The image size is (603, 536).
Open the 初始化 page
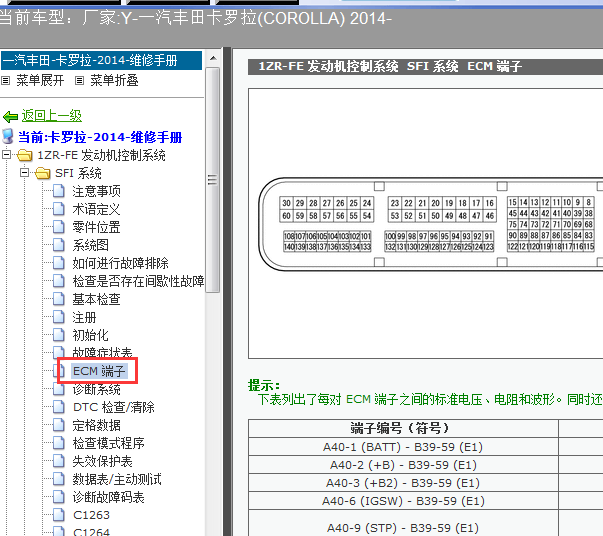pos(90,336)
